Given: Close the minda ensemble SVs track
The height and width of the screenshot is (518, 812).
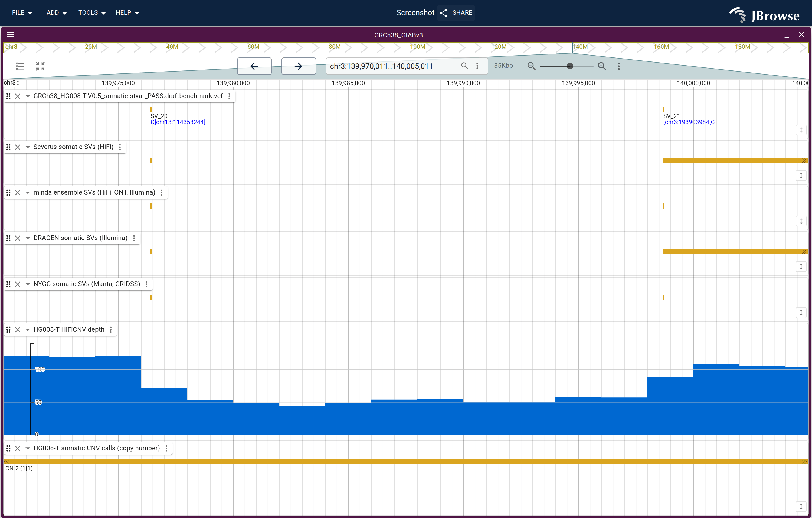Looking at the screenshot, I should [x=18, y=193].
